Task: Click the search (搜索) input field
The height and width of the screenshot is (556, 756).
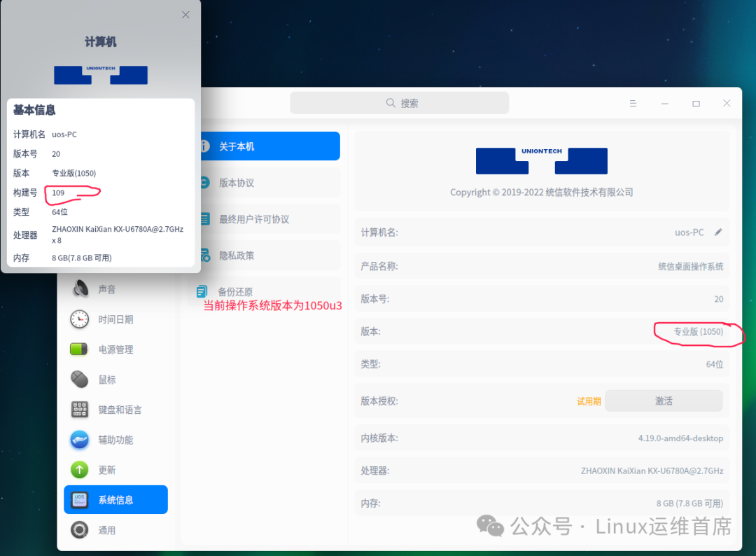Action: click(x=399, y=103)
